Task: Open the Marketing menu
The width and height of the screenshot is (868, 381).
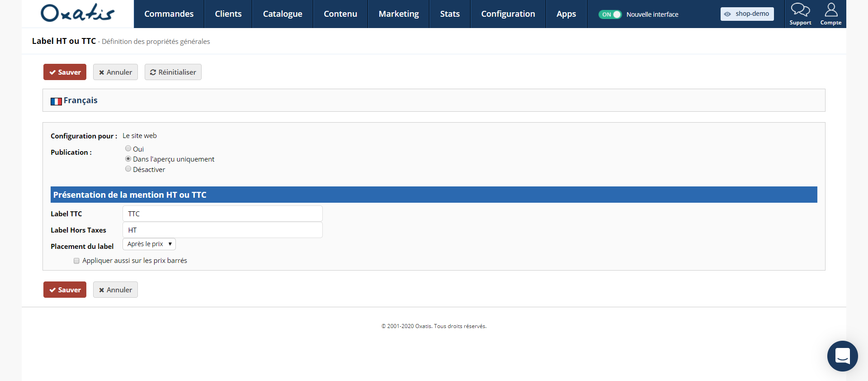Action: (399, 14)
